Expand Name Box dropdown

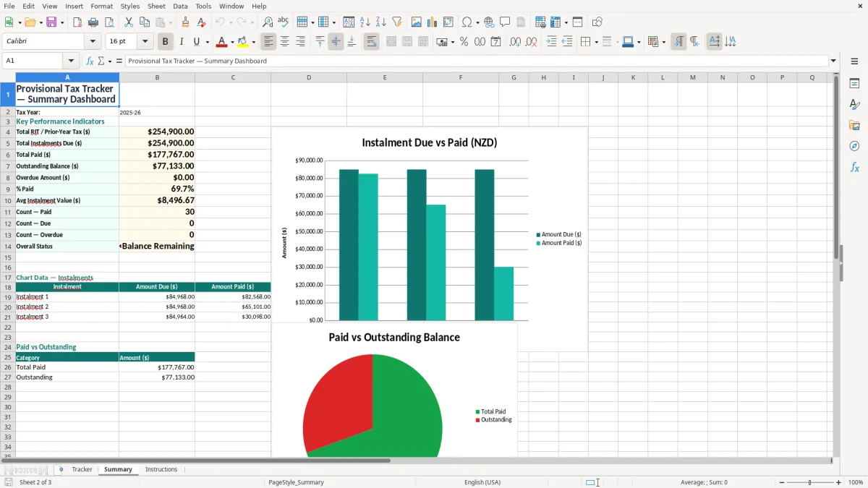tap(71, 61)
